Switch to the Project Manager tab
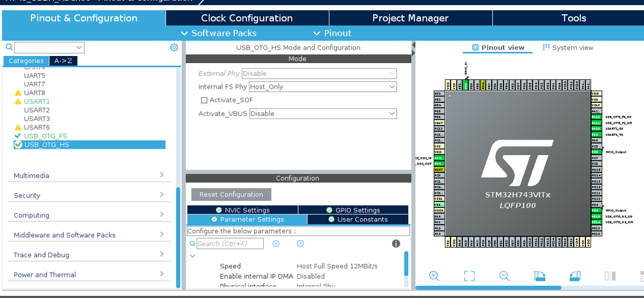The height and width of the screenshot is (298, 644). (x=410, y=18)
